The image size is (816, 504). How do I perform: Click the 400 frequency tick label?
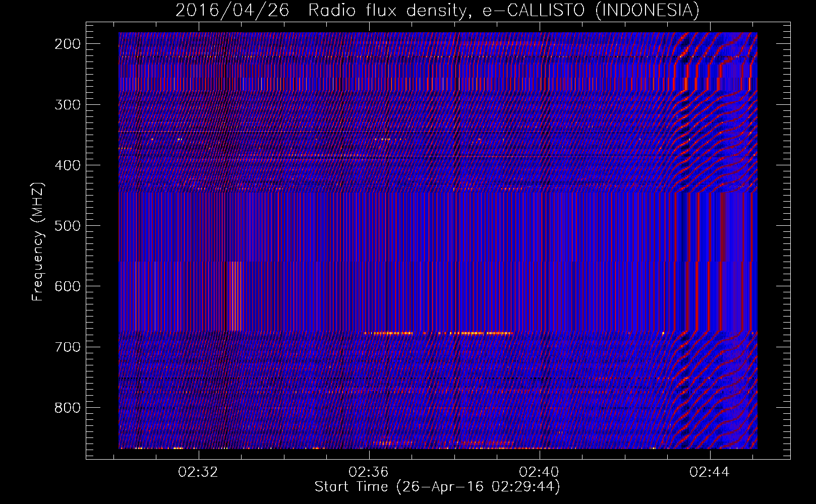click(68, 165)
